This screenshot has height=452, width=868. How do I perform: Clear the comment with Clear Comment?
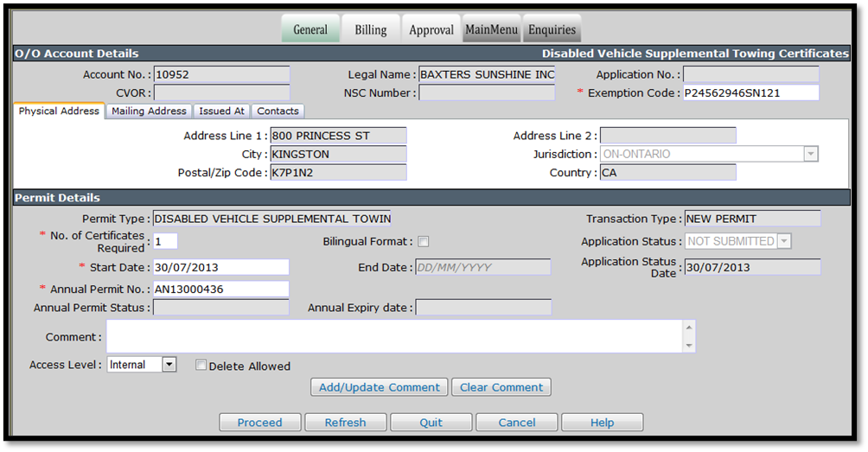pyautogui.click(x=501, y=387)
